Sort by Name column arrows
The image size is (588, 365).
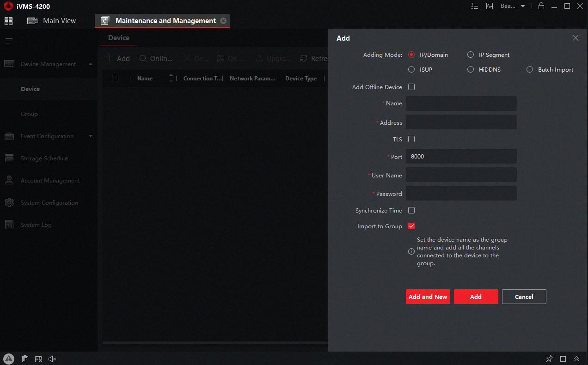[x=171, y=78]
